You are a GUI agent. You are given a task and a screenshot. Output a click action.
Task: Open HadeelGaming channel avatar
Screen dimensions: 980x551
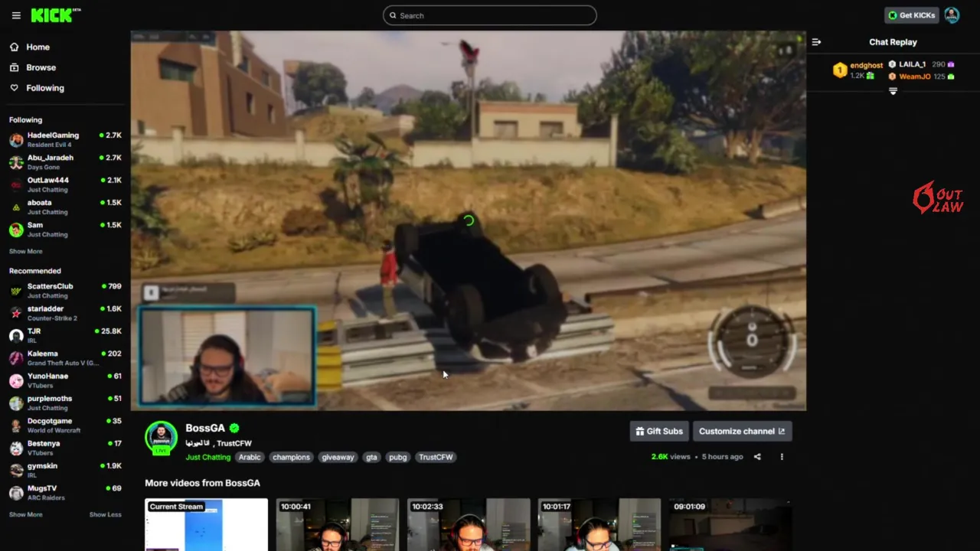point(16,140)
